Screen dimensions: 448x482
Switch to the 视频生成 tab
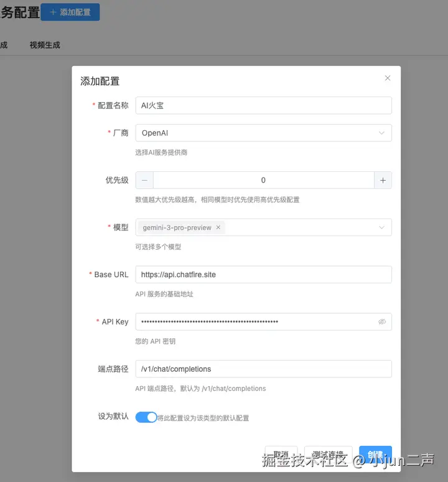[45, 45]
